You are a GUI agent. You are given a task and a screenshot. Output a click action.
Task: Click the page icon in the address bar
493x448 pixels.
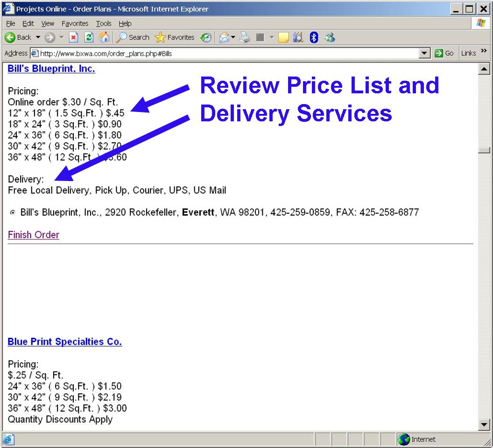[x=35, y=54]
